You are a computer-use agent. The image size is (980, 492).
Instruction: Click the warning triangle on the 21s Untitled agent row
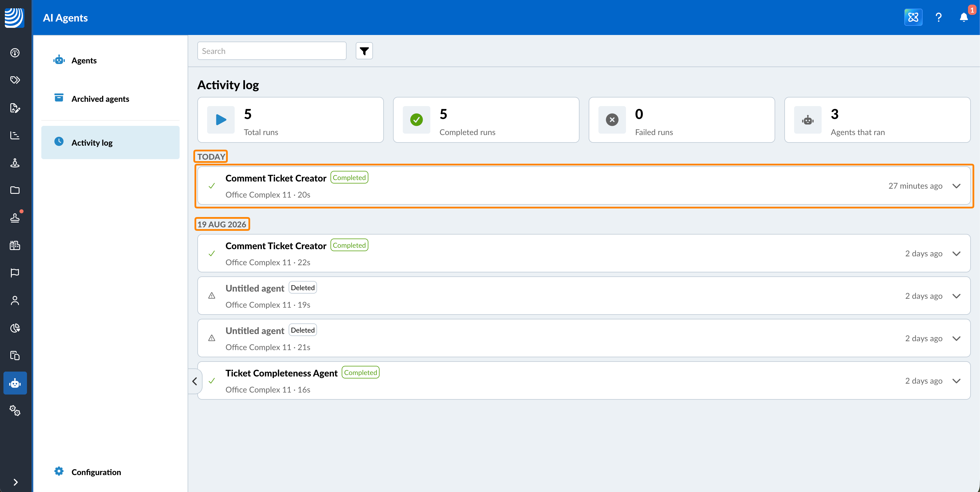(212, 338)
